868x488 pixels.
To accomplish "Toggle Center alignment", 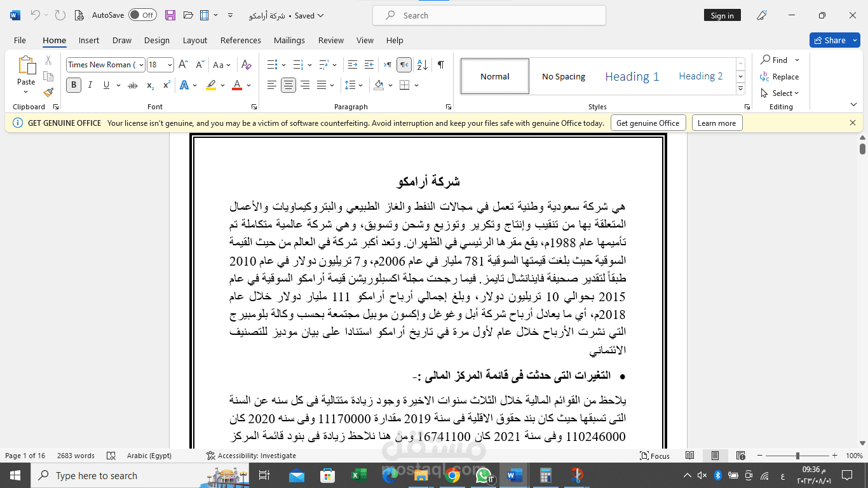I will point(288,85).
